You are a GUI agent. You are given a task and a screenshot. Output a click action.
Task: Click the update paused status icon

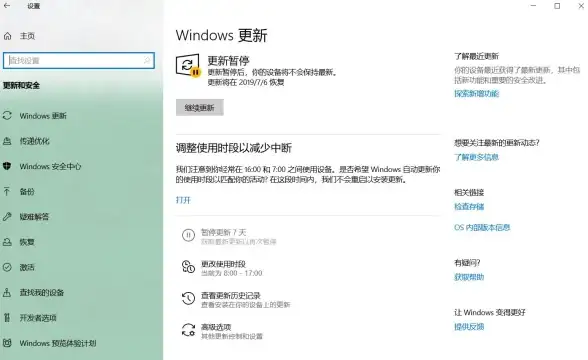(x=188, y=66)
